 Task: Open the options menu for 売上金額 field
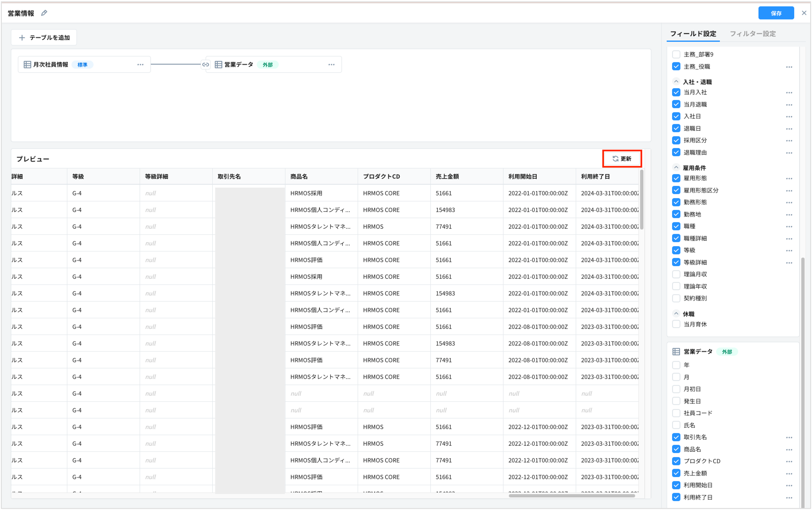(789, 474)
